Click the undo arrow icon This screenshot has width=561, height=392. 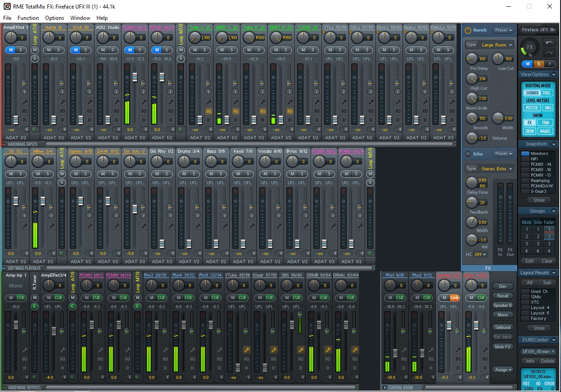point(549,42)
